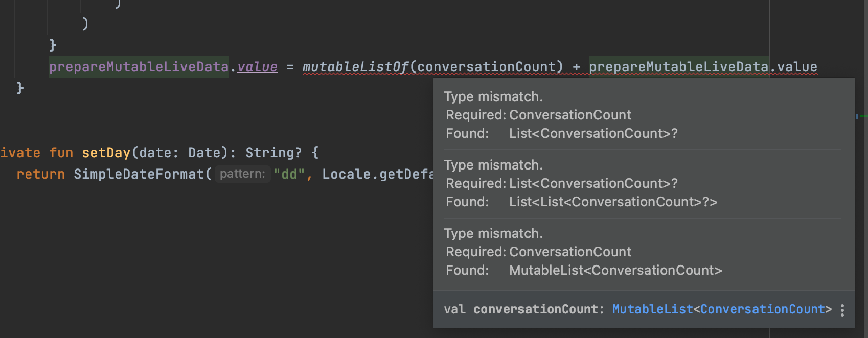Image resolution: width=868 pixels, height=338 pixels.
Task: Click the Locale.getDefa text
Action: [x=378, y=174]
